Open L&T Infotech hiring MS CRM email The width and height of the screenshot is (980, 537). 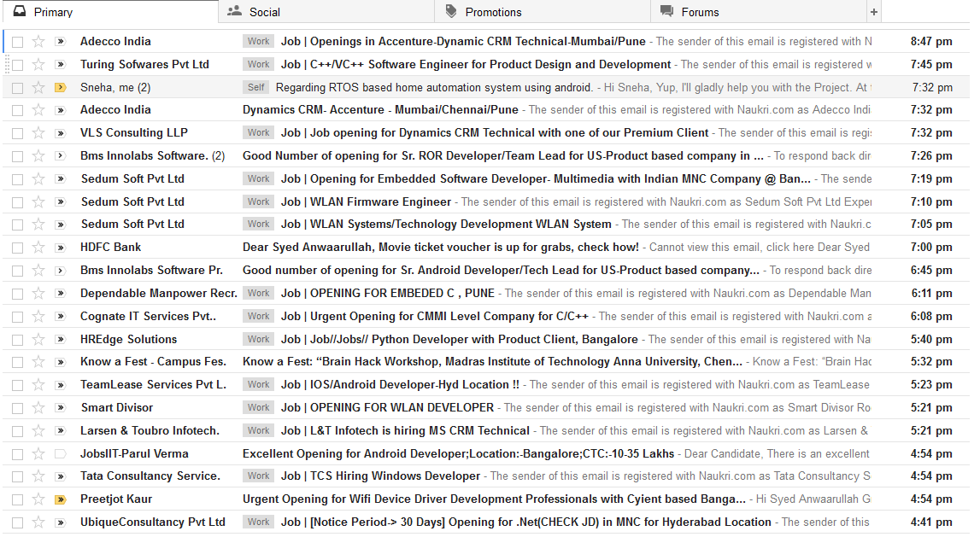coord(405,431)
